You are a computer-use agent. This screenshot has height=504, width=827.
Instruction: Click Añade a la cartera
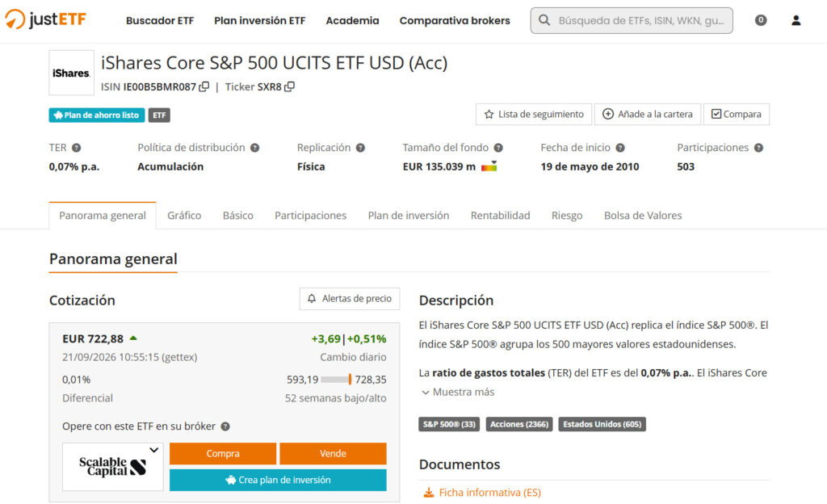point(648,114)
